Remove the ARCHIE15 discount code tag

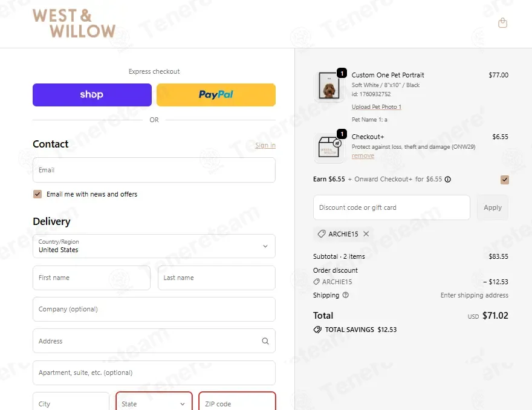[366, 234]
